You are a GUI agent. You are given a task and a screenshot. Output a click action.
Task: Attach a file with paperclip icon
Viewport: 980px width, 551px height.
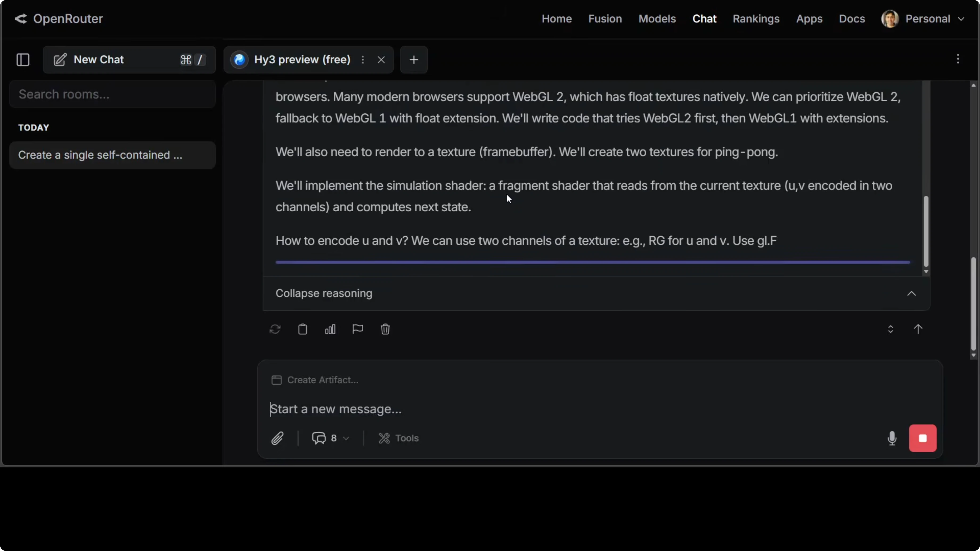point(277,438)
